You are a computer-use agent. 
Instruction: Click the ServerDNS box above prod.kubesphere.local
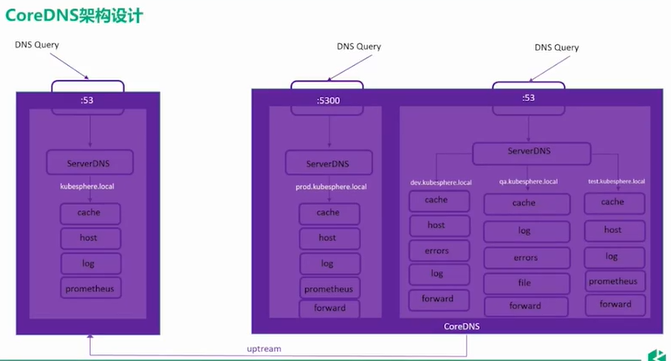[329, 163]
